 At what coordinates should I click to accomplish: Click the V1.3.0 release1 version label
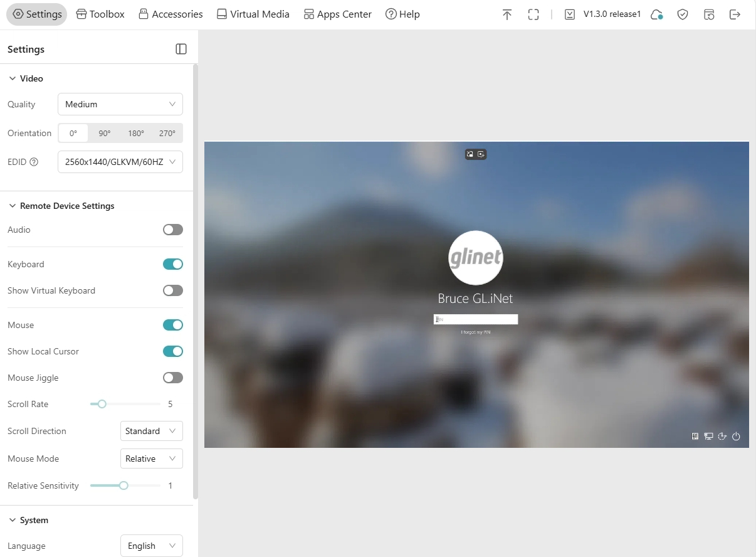612,14
